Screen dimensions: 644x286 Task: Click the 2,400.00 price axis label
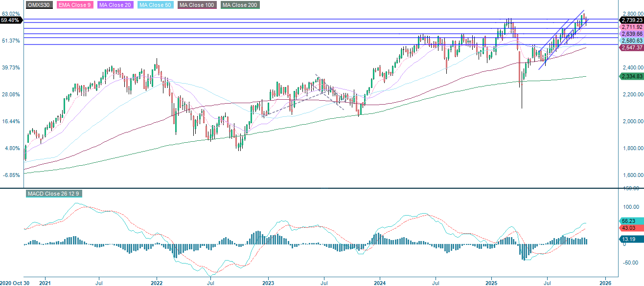pyautogui.click(x=632, y=67)
